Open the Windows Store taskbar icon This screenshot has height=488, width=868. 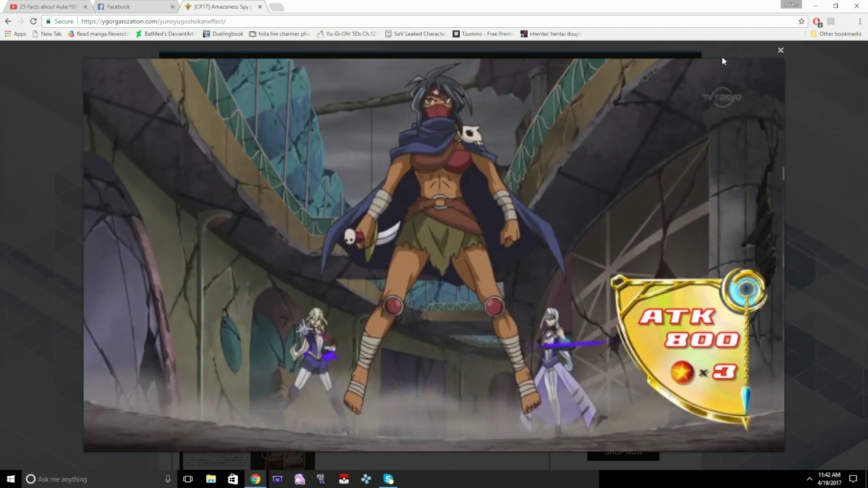(x=233, y=479)
